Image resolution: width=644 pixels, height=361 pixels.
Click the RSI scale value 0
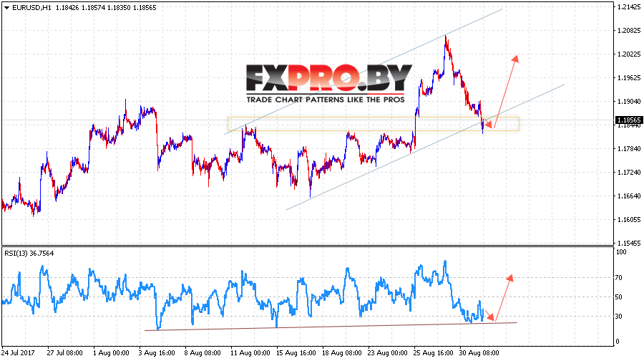[618, 342]
